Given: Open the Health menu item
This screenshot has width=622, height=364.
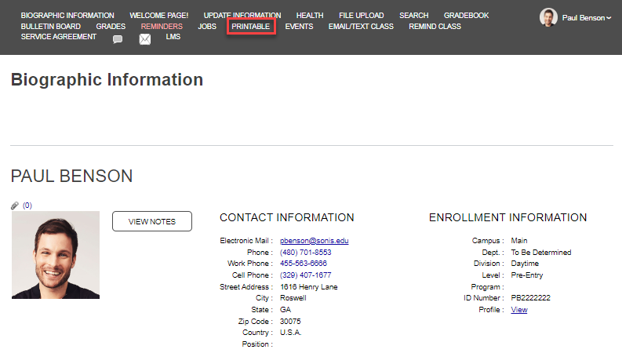Looking at the screenshot, I should (309, 16).
